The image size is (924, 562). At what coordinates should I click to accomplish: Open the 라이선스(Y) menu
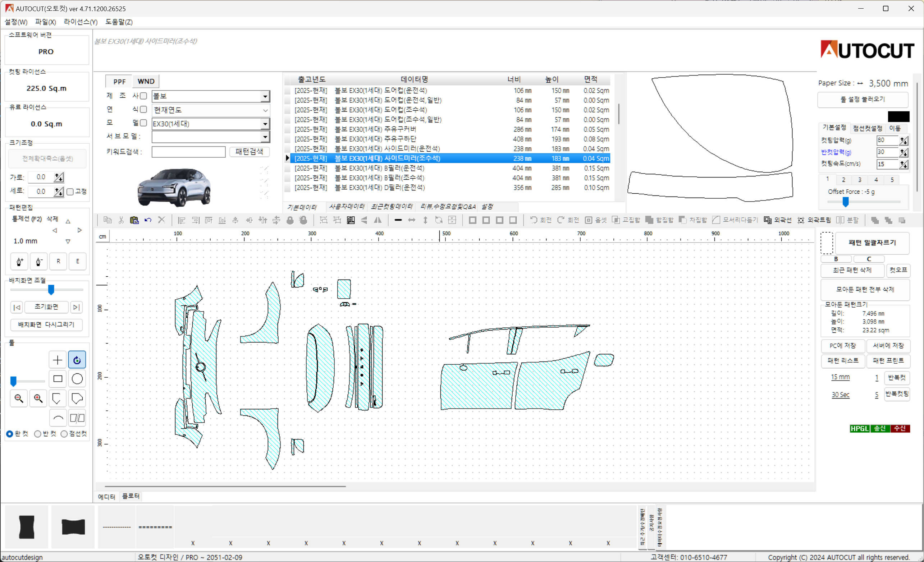80,22
